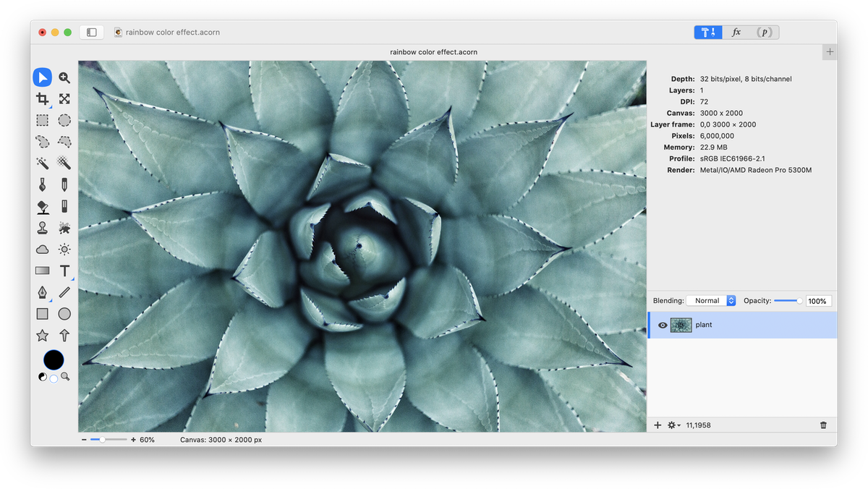Select the Dodge sun tool
The width and height of the screenshot is (868, 489).
64,250
